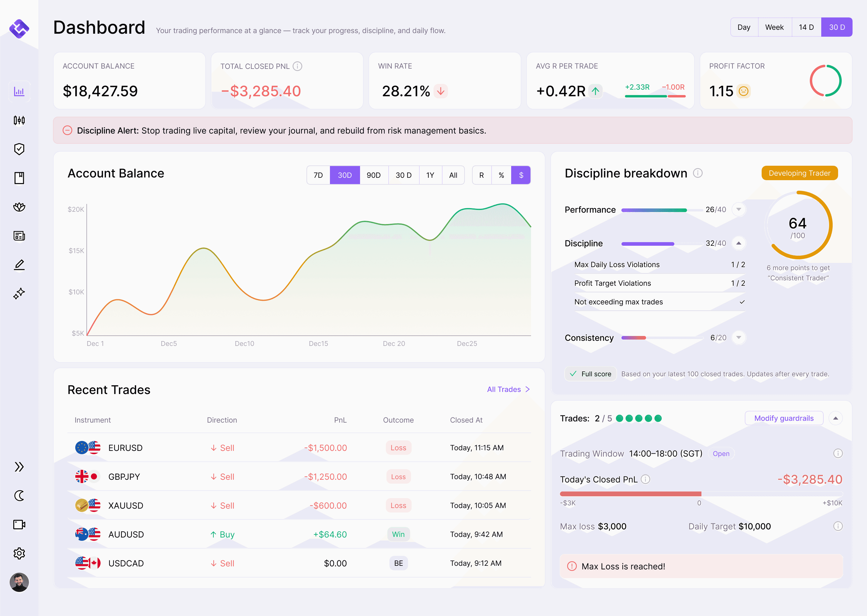Screen dimensions: 867x616
Task: Open the journal bookmark sidebar icon
Action: pyautogui.click(x=19, y=178)
